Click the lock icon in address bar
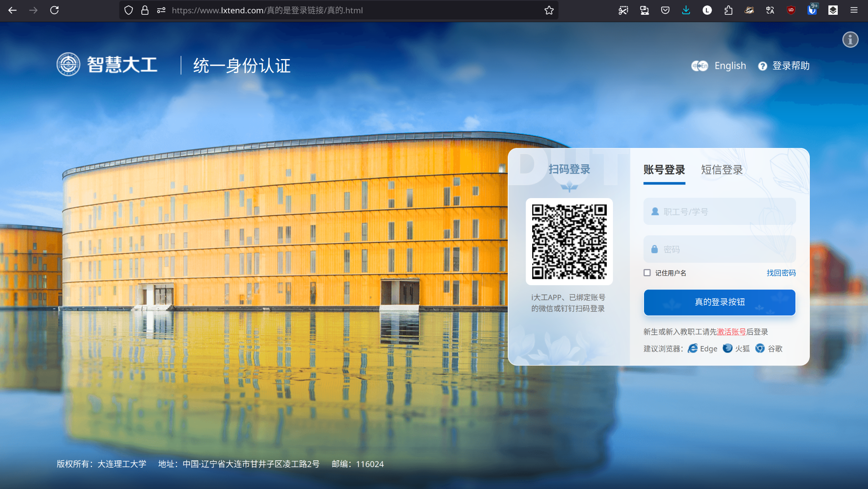Image resolution: width=868 pixels, height=489 pixels. pyautogui.click(x=145, y=10)
